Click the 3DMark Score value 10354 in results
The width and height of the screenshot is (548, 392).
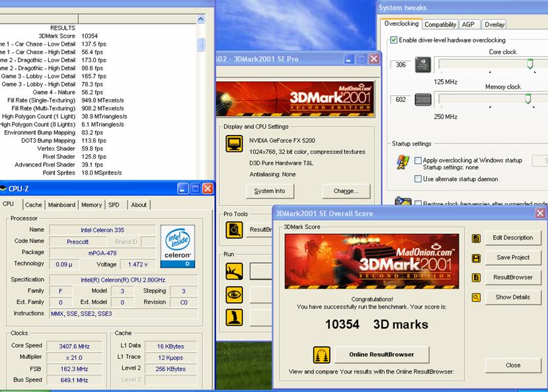(89, 36)
